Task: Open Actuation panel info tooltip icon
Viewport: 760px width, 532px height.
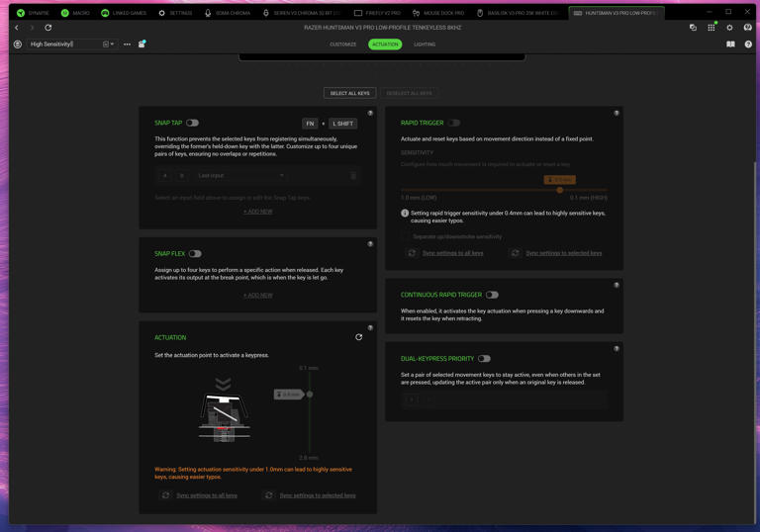Action: pos(370,328)
